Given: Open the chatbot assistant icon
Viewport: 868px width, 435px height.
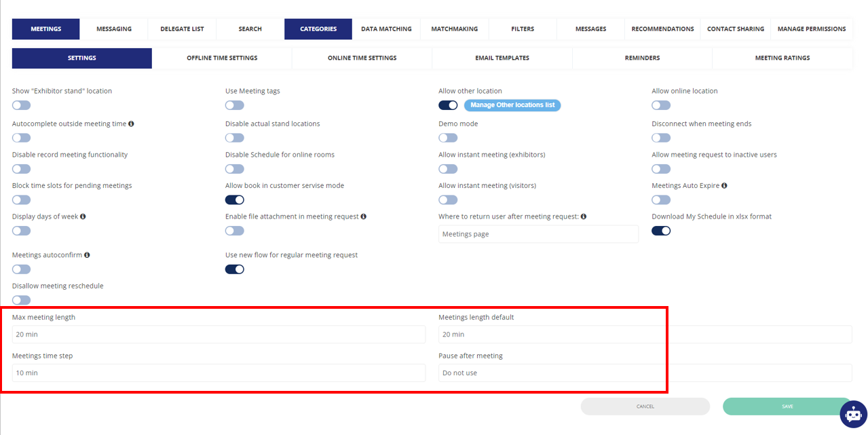Looking at the screenshot, I should [853, 414].
